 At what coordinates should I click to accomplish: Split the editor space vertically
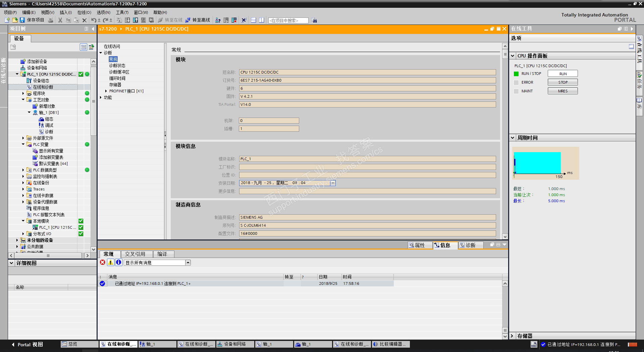point(262,20)
